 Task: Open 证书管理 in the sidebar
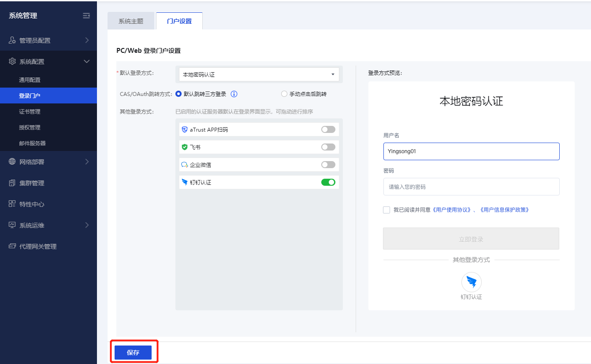(30, 112)
